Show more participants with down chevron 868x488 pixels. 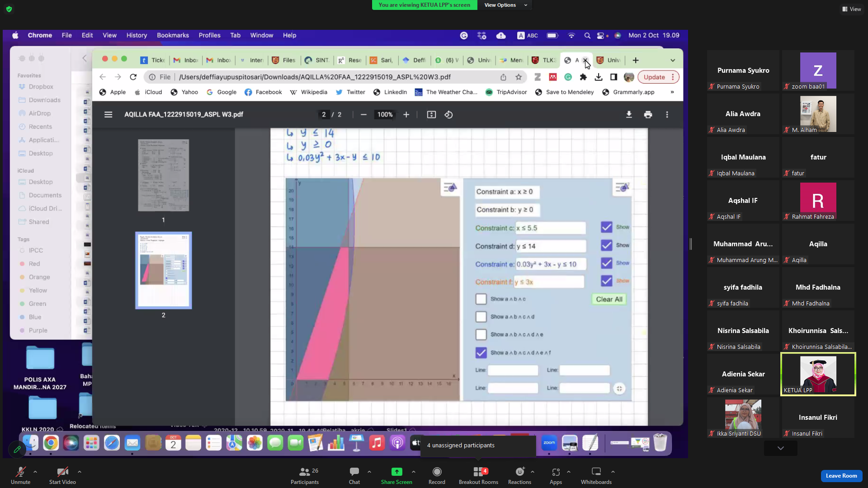[x=781, y=448]
